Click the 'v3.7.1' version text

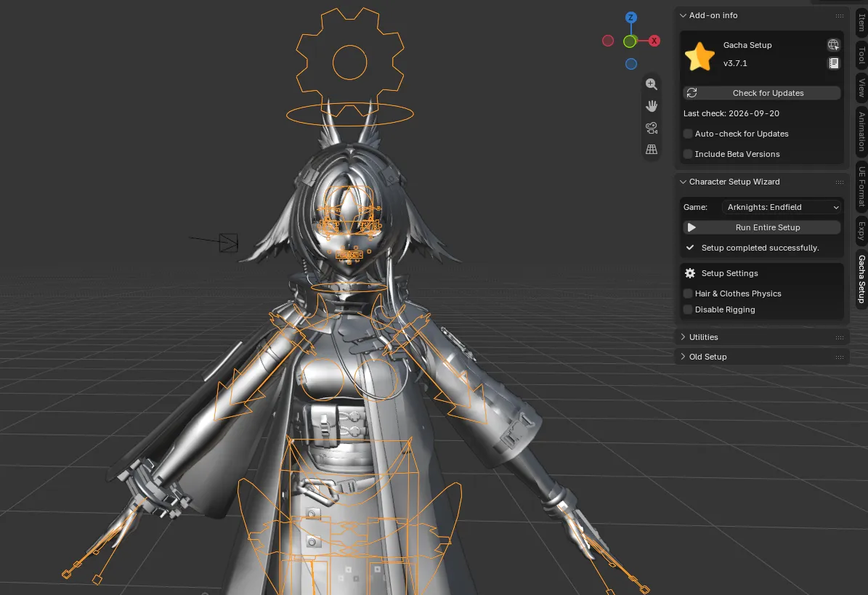click(x=735, y=63)
